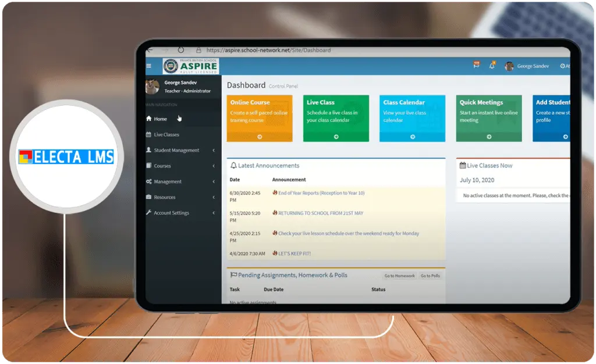Click the fire icon beside End of Year Reports
This screenshot has width=596, height=364.
(x=275, y=192)
